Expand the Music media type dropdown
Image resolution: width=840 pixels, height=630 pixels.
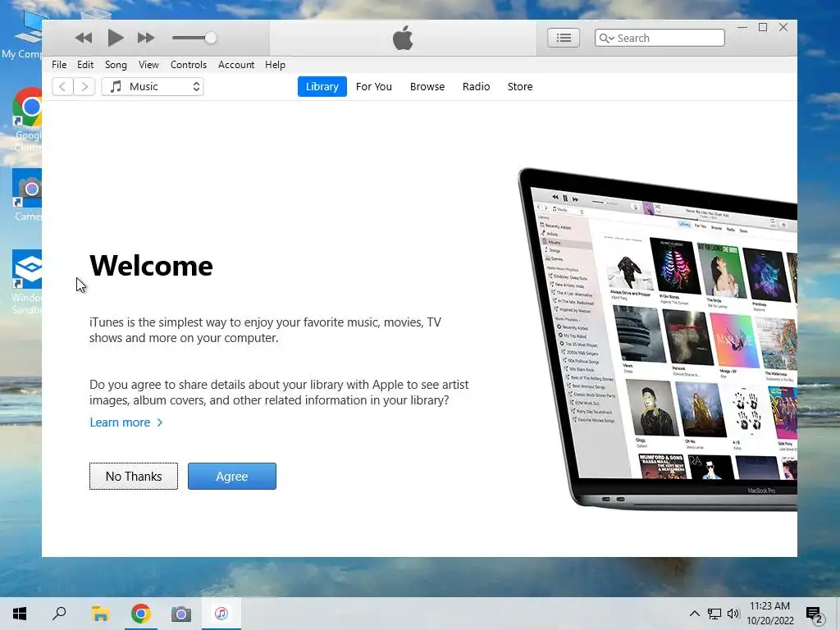[x=153, y=86]
